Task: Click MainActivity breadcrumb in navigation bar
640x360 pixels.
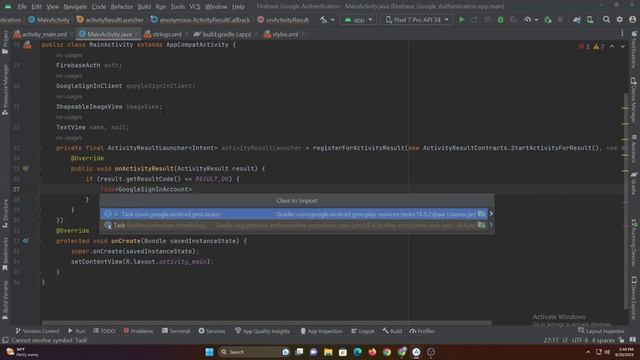Action: click(49, 20)
